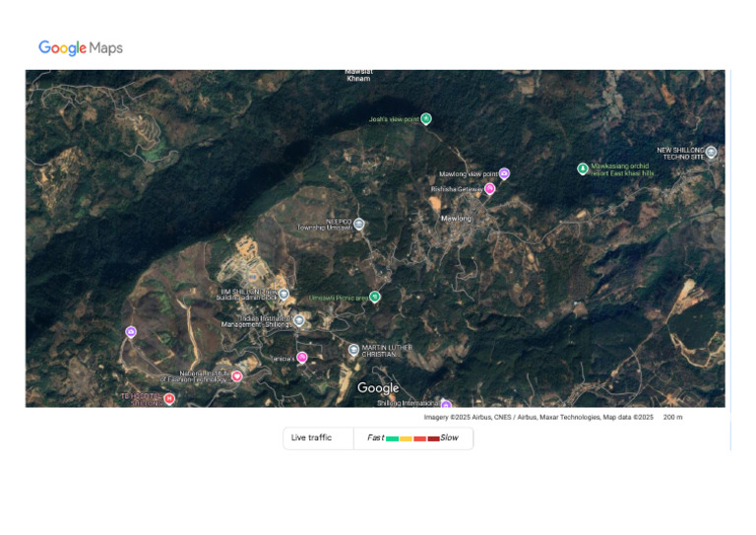Select the Martin Luther Christian marker
Viewport: 756px width, 535px height.
coord(354,350)
